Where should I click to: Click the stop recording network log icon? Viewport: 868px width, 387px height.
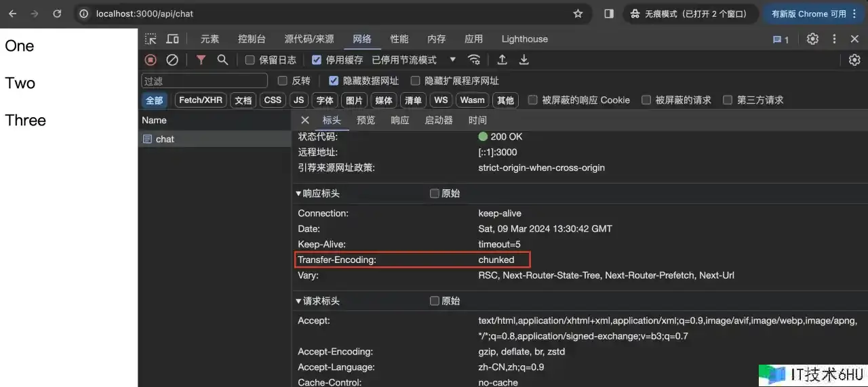[151, 60]
